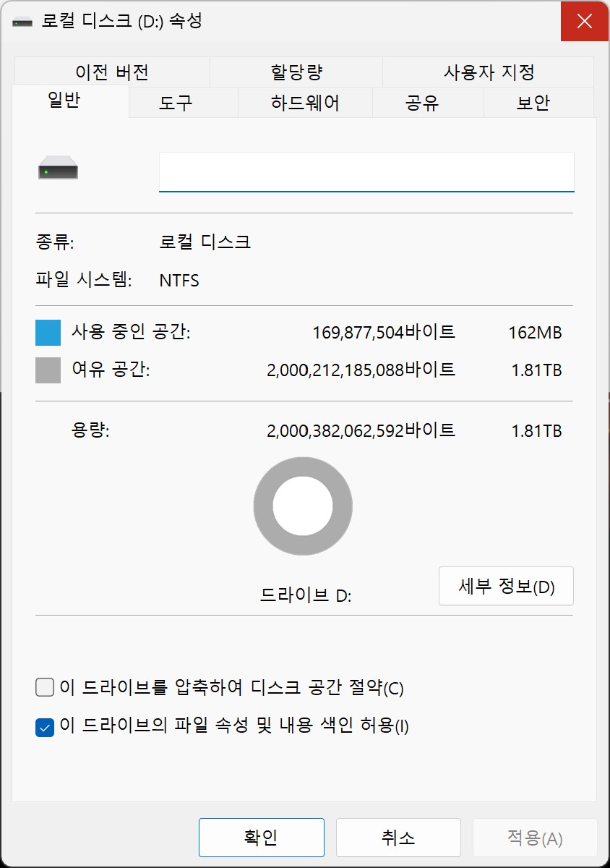Click the blue used space color square
This screenshot has height=868, width=610.
(x=48, y=333)
